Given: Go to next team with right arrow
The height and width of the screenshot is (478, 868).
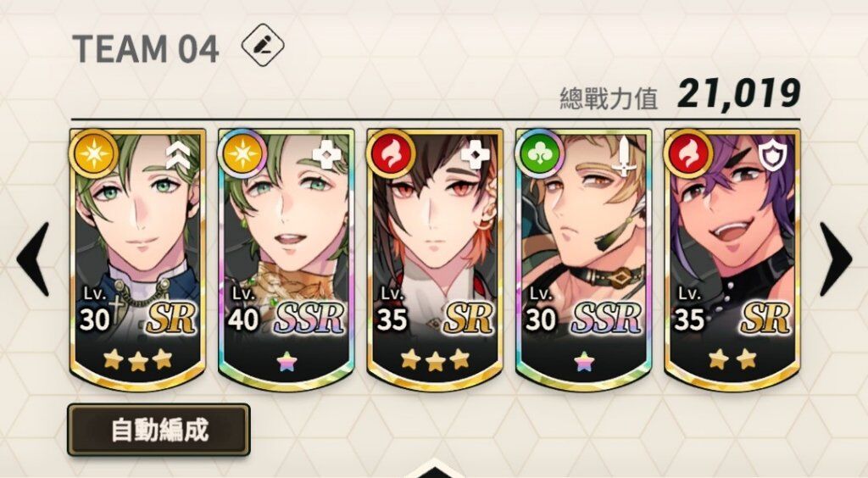Looking at the screenshot, I should point(835,259).
